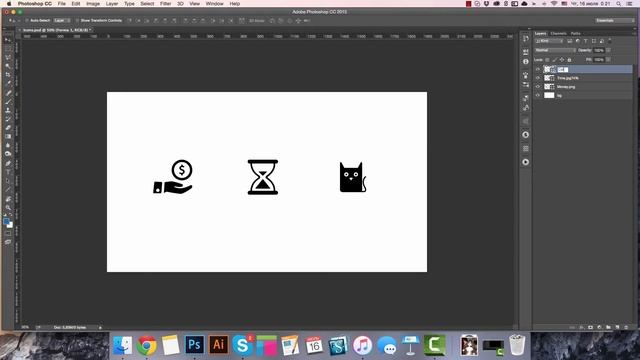
Task: Toggle layer filtering switch on or off
Action: [610, 41]
